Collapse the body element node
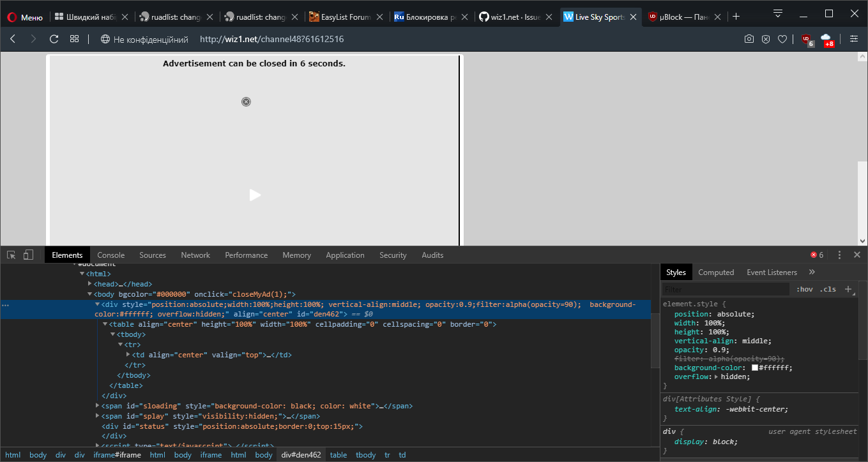The width and height of the screenshot is (868, 462). click(x=89, y=294)
